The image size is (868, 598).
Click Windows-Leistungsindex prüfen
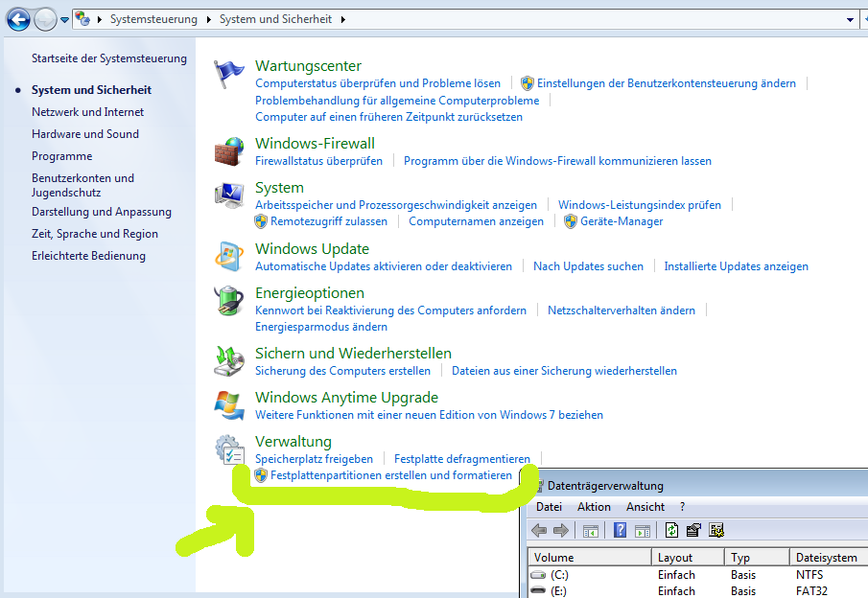tap(640, 205)
